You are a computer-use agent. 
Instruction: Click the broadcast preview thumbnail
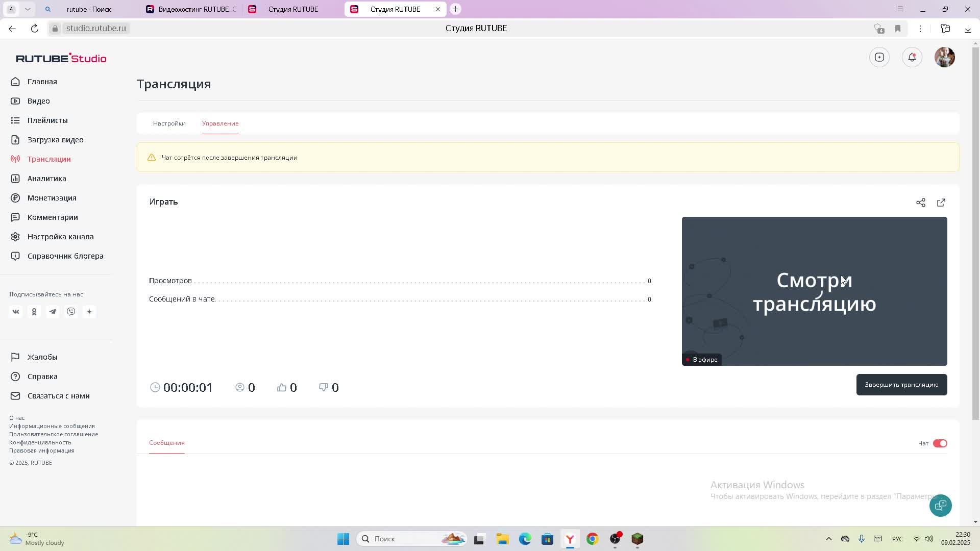tap(814, 291)
